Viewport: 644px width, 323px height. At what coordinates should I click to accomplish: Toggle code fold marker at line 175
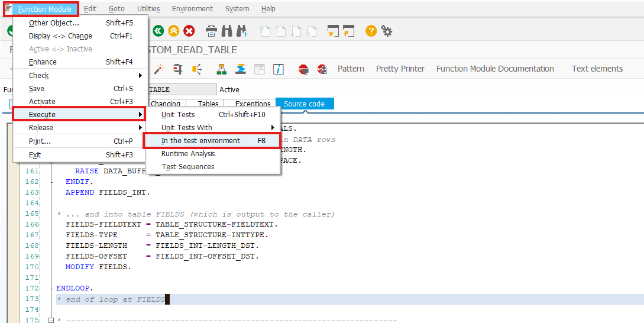(x=52, y=320)
